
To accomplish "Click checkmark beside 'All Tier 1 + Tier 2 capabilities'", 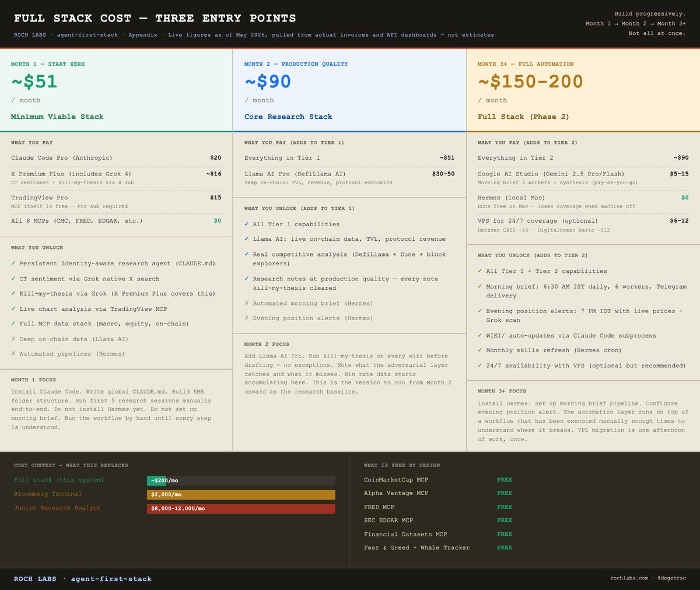I will tap(480, 271).
